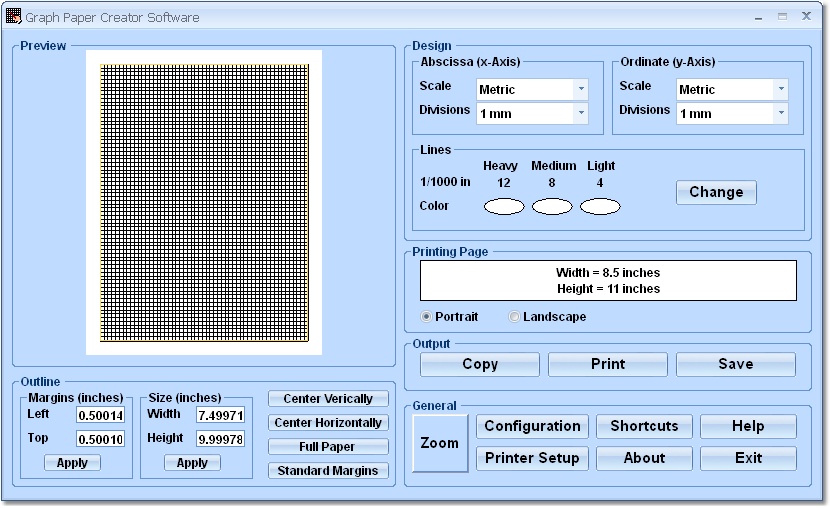Minimize the window
The image size is (830, 508).
point(759,17)
